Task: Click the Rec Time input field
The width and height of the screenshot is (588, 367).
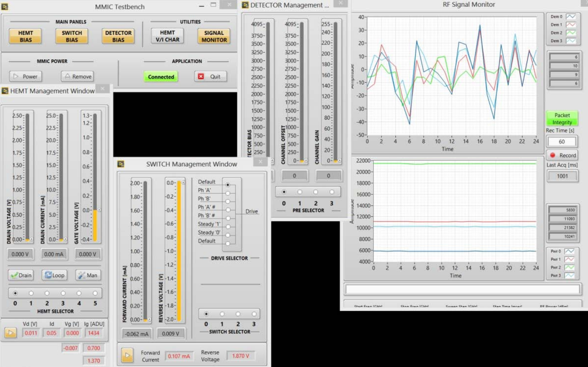Action: click(562, 142)
